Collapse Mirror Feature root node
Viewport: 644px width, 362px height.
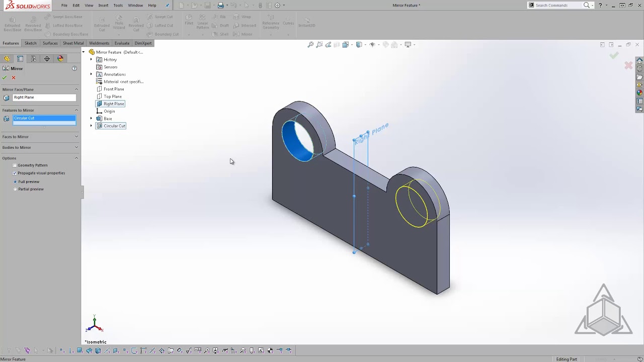(84, 52)
